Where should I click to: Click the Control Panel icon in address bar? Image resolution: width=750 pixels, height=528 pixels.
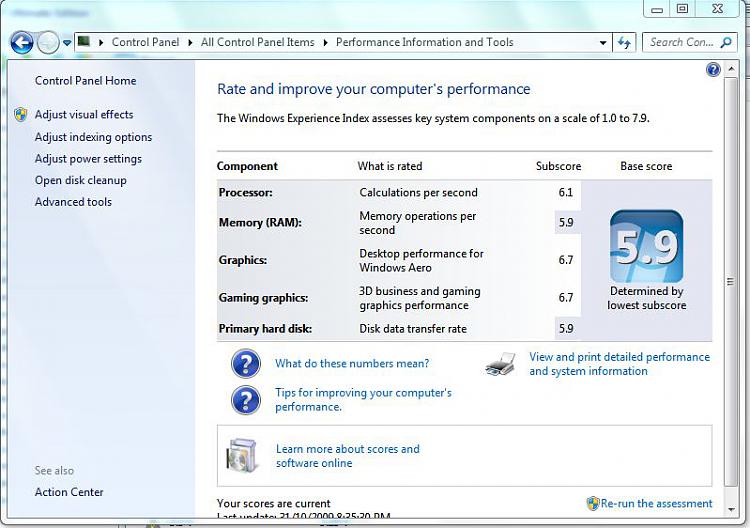[84, 42]
